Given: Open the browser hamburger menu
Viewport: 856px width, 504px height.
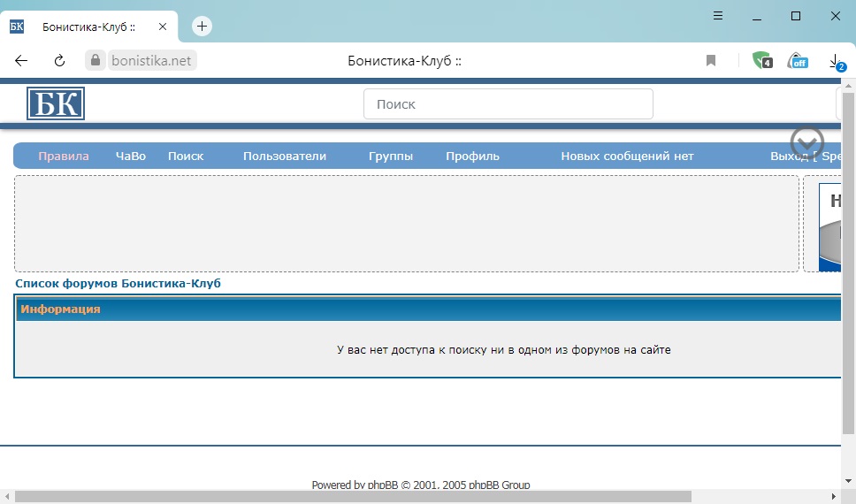Looking at the screenshot, I should [x=718, y=16].
